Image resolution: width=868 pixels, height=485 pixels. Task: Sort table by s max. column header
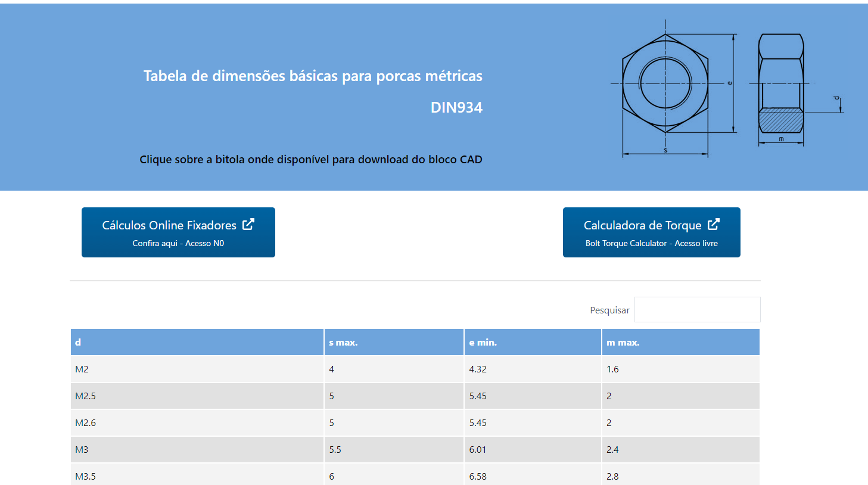point(343,343)
